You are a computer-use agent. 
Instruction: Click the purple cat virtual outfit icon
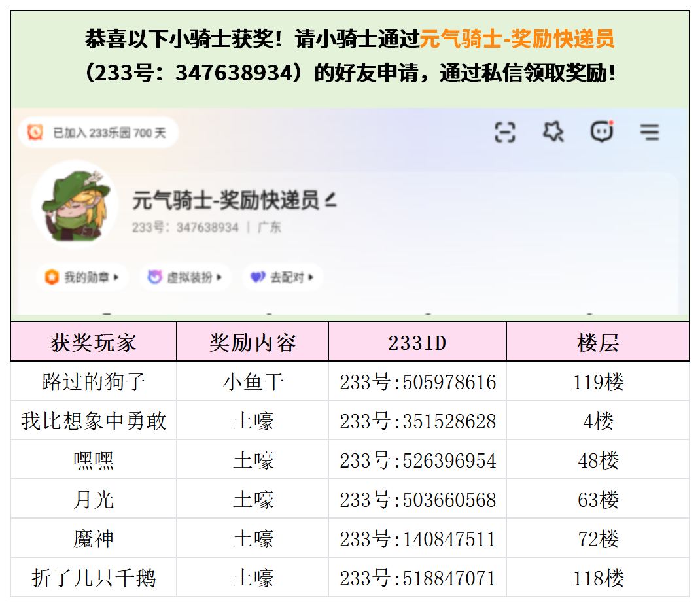point(154,277)
